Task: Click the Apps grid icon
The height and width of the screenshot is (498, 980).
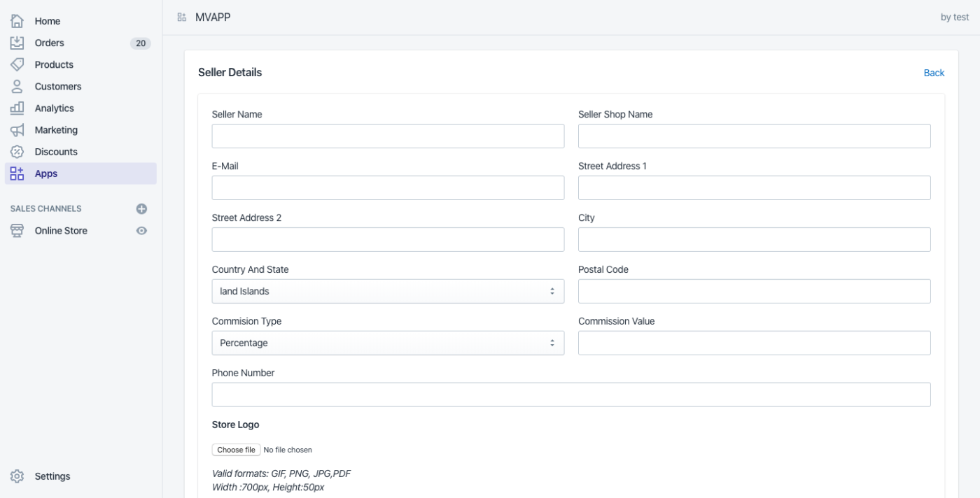Action: 17,173
